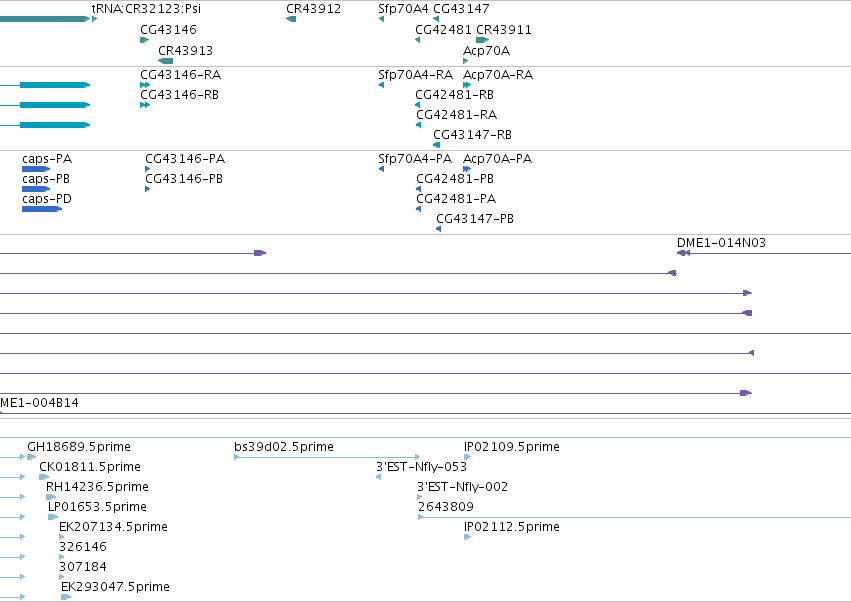The image size is (851, 602).
Task: Click the CG42481-RB transcript label
Action: pos(454,94)
